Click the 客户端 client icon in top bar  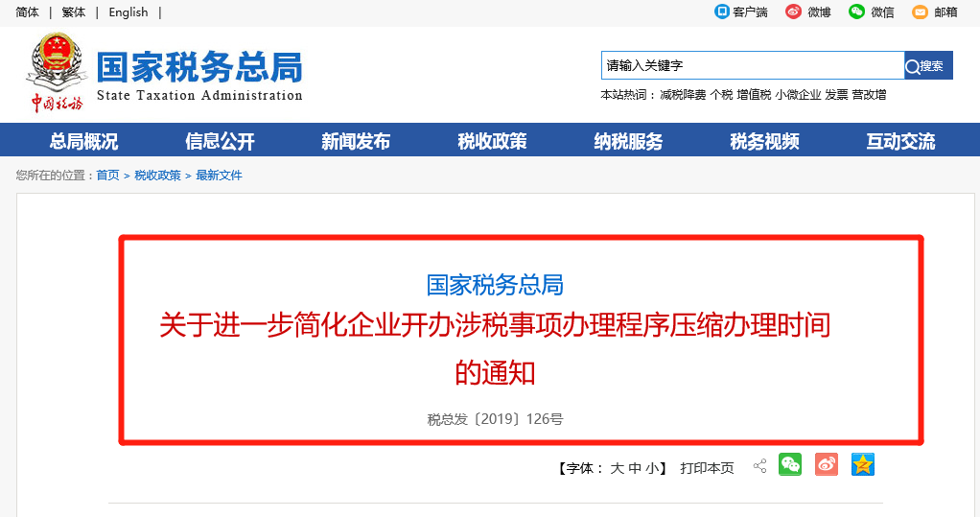point(723,12)
